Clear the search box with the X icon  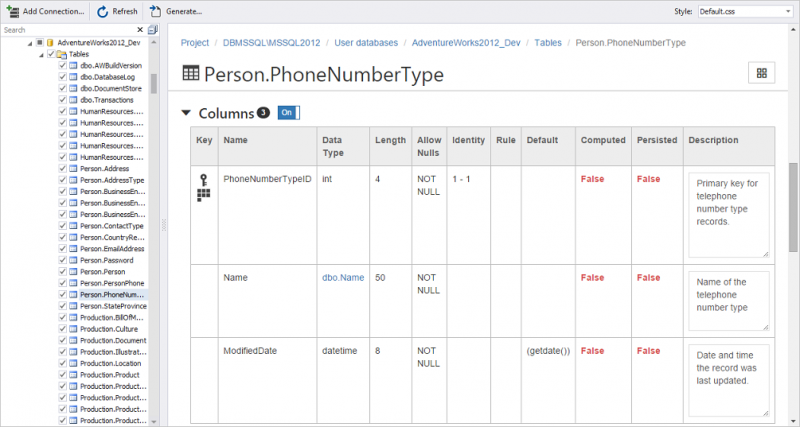point(140,30)
